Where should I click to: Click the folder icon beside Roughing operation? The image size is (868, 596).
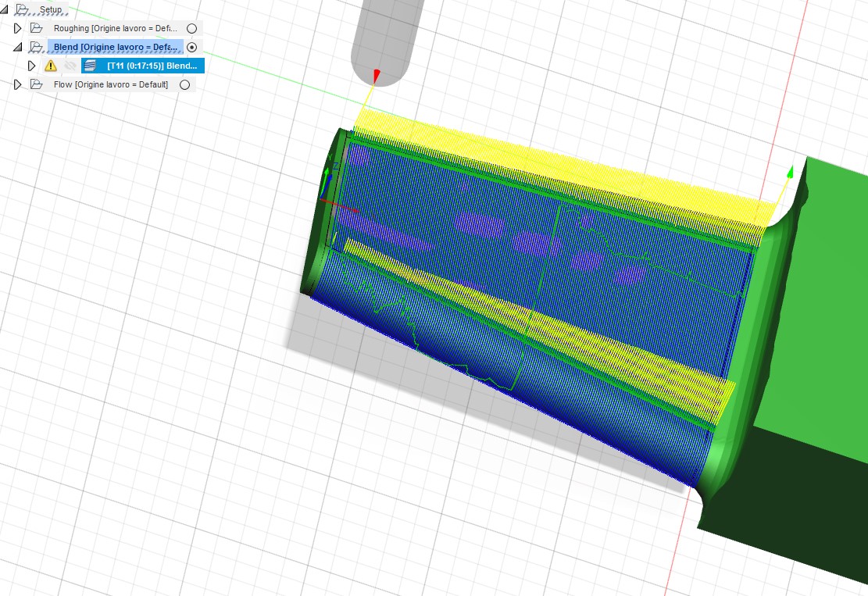(x=37, y=28)
